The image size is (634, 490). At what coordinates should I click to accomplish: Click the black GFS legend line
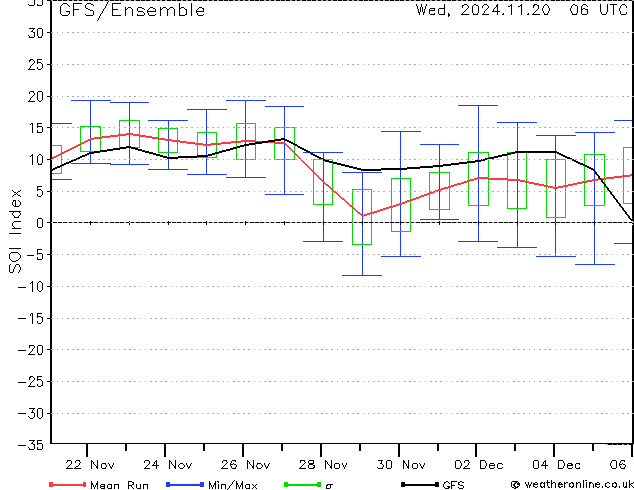pyautogui.click(x=420, y=484)
